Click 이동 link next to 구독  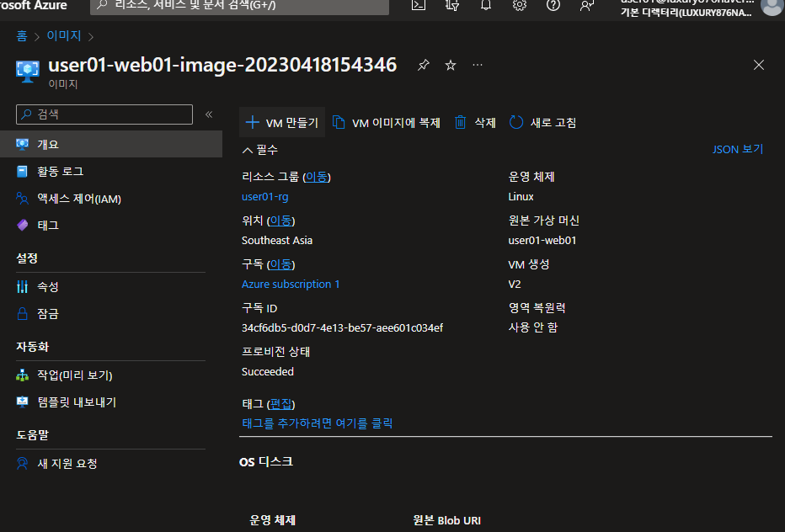[x=280, y=264]
